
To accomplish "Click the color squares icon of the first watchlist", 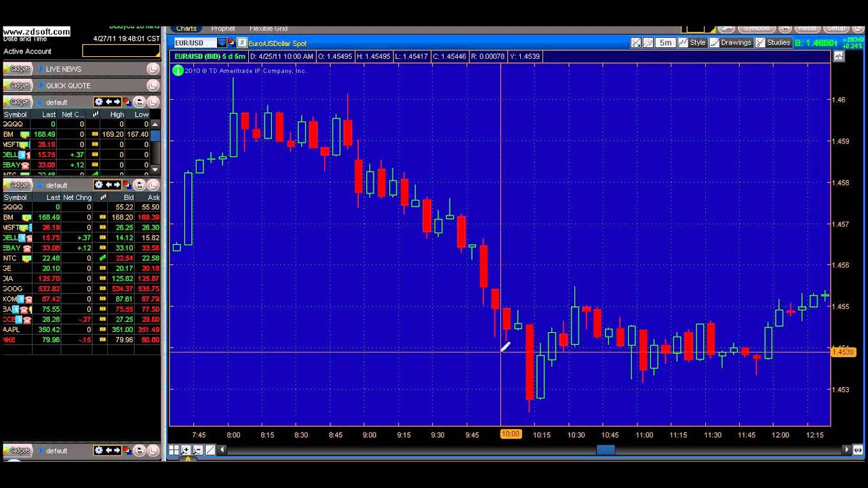I will pyautogui.click(x=126, y=102).
